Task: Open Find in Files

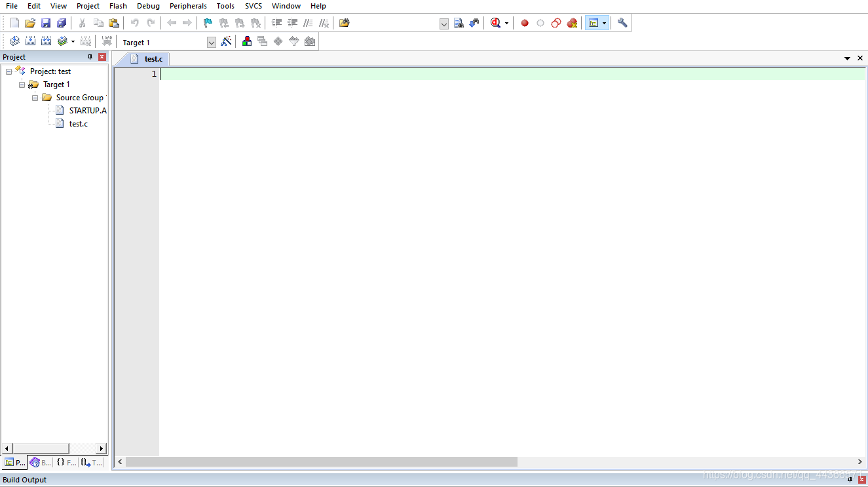Action: [x=345, y=23]
